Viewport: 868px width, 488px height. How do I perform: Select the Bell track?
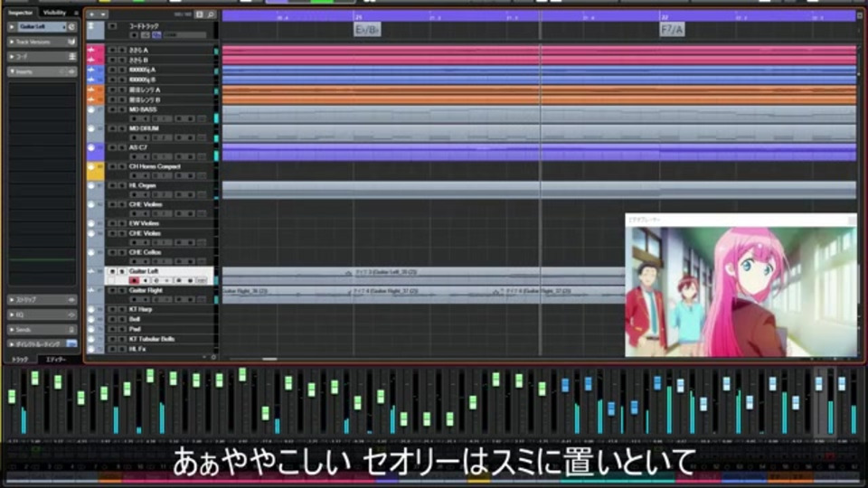click(x=135, y=319)
